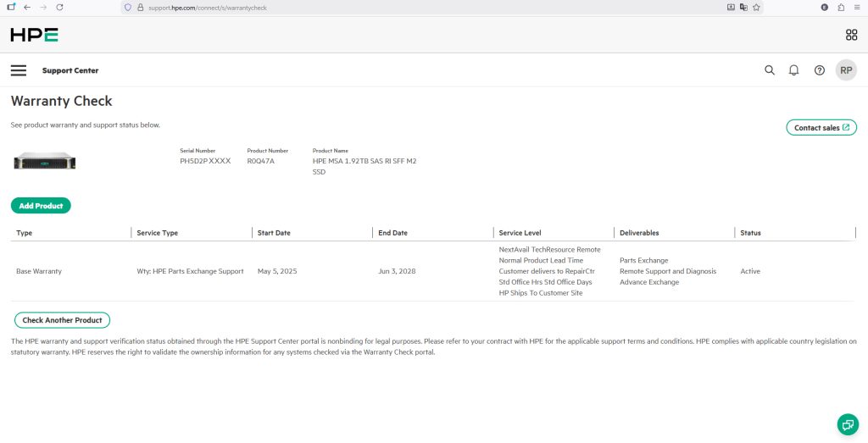Viewport: 868px width, 443px height.
Task: Select the May 5, 2025 start date
Action: [x=277, y=272]
